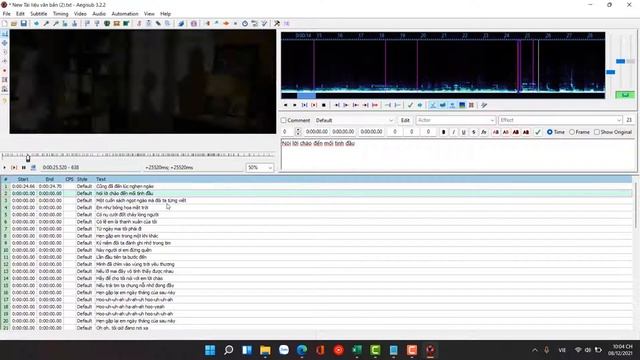640x360 pixels.
Task: Click the Open subtitles folder icon
Action: tap(14, 24)
